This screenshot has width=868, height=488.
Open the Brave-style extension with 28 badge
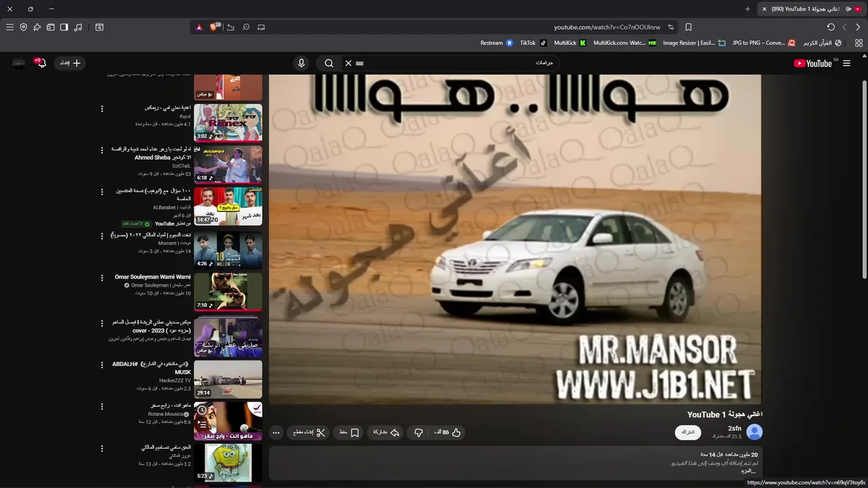215,27
